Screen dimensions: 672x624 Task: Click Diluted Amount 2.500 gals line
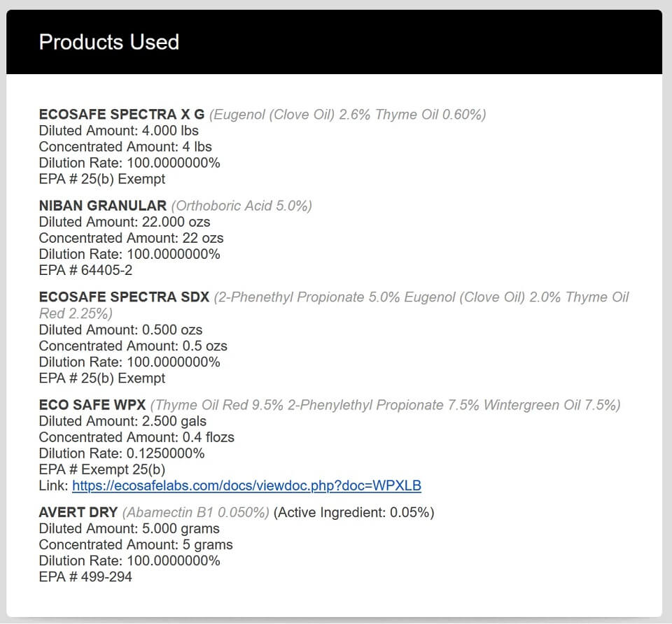point(122,421)
